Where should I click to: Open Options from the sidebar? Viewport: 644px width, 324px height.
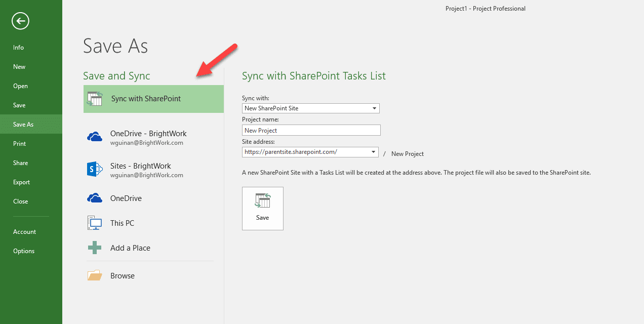[31, 251]
